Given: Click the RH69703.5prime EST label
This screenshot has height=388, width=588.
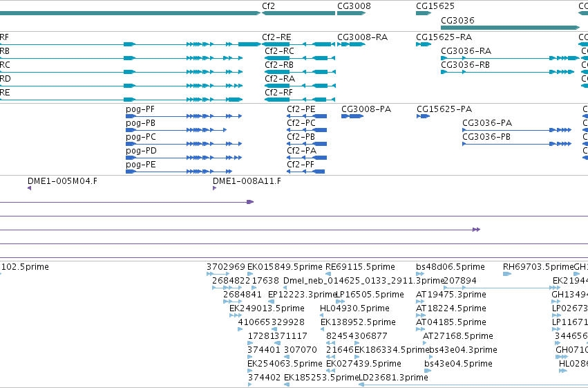Looking at the screenshot, I should [538, 267].
